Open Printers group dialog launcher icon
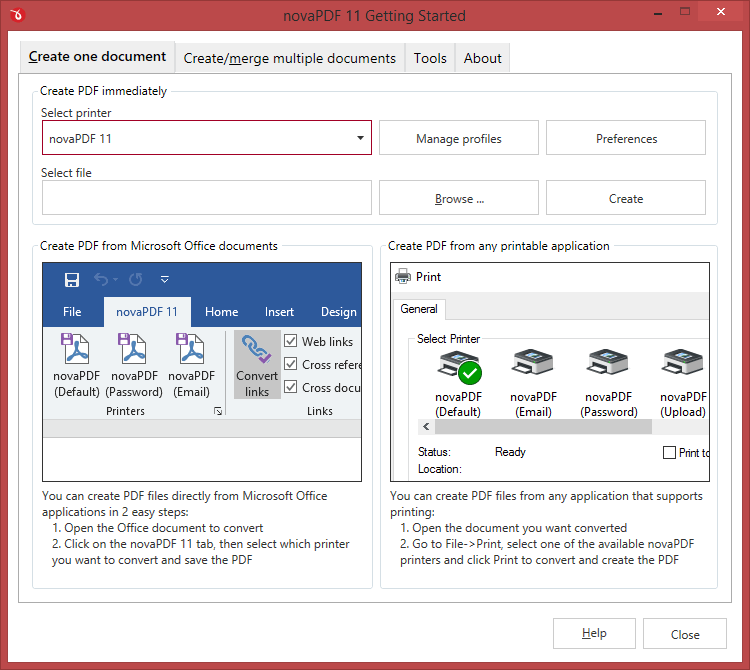Viewport: 750px width, 670px height. click(218, 411)
